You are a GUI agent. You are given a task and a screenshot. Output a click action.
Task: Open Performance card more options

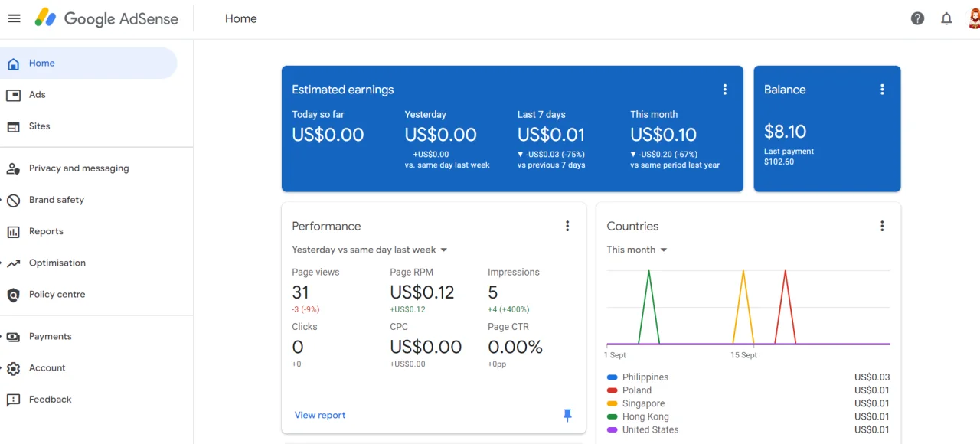coord(567,226)
